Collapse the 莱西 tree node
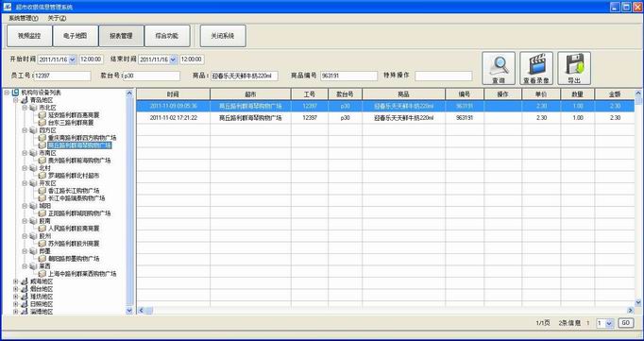 (x=25, y=266)
